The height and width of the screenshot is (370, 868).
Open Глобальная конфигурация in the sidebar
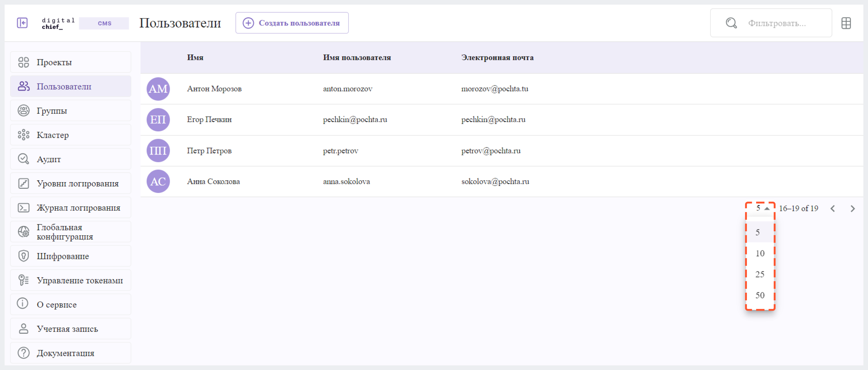point(71,232)
